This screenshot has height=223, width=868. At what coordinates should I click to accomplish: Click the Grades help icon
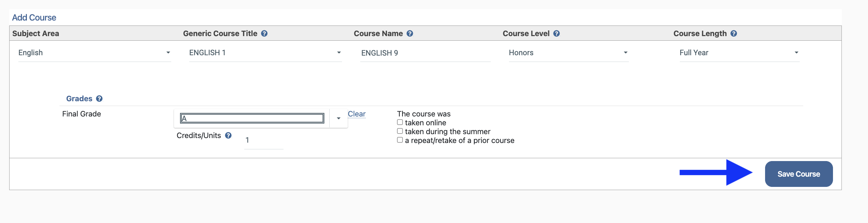pos(99,99)
